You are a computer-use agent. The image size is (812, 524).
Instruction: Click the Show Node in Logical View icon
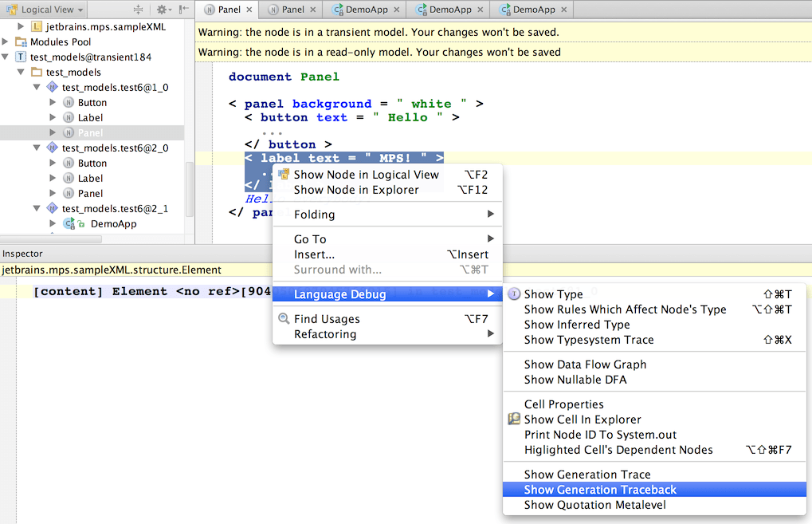click(283, 175)
